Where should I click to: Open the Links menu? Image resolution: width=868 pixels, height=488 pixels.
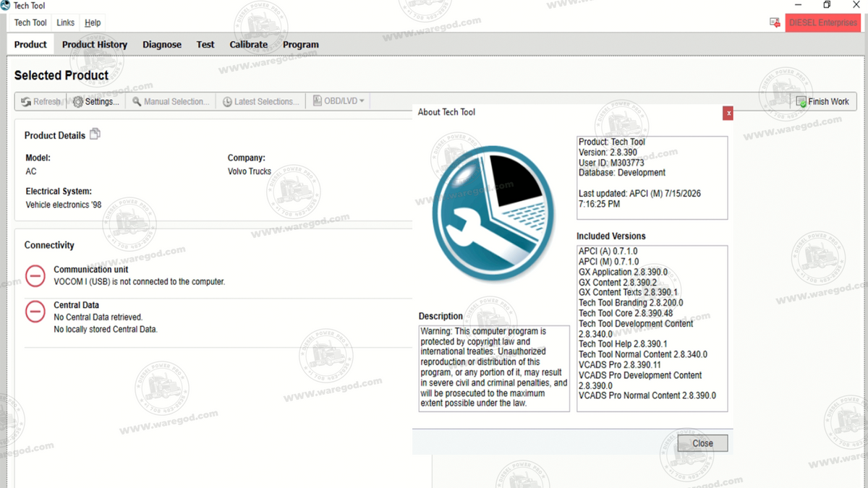(65, 22)
